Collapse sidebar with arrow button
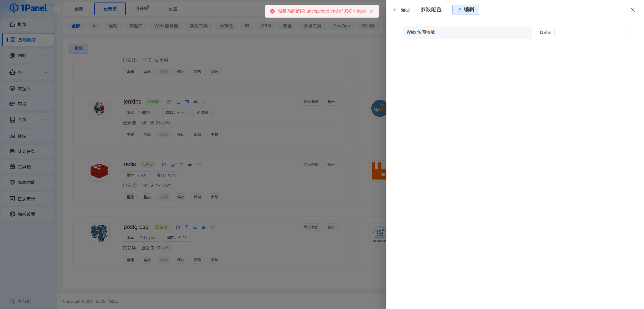This screenshot has height=309, width=644. 57,9
